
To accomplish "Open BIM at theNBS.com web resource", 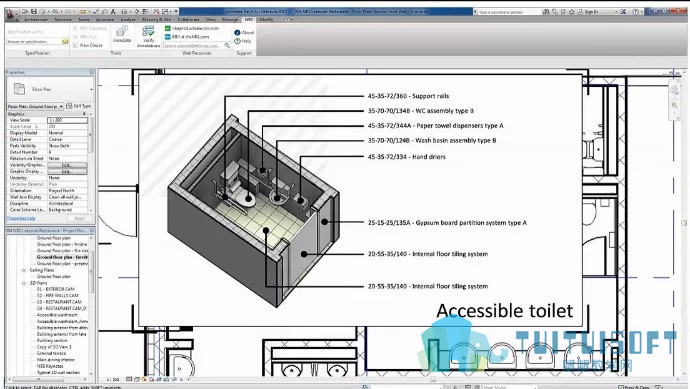I will [187, 37].
